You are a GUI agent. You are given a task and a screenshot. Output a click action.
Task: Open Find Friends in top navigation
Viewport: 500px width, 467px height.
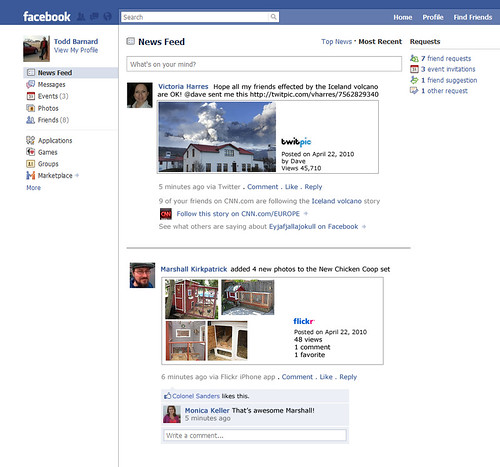(472, 17)
